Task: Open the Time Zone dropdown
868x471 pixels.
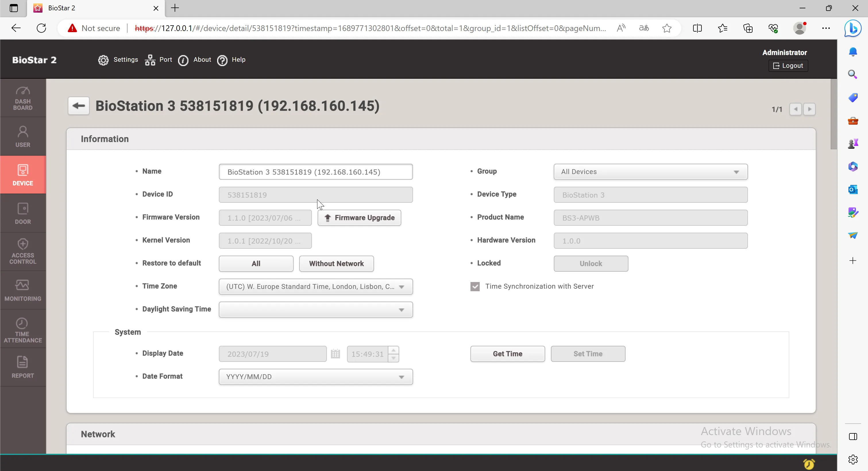Action: tap(316, 286)
